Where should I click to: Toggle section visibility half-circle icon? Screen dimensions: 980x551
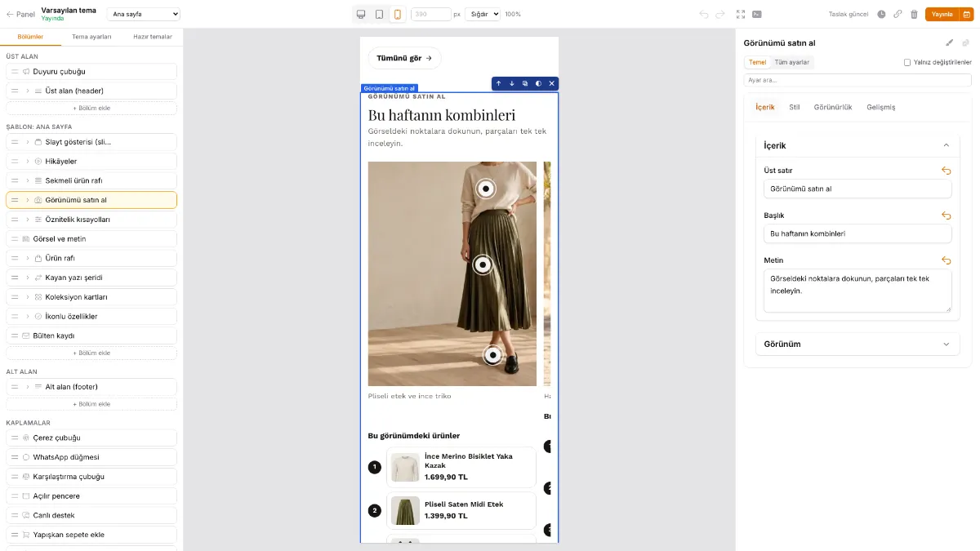pos(538,83)
